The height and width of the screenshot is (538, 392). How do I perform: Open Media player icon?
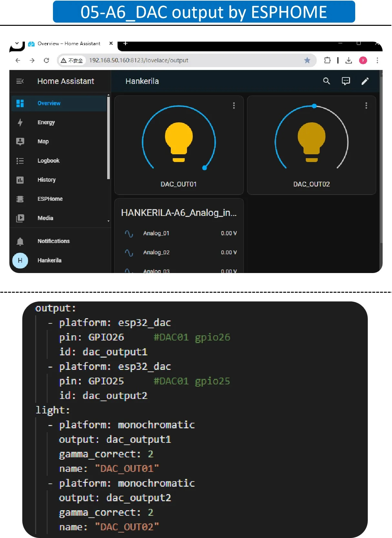pos(20,218)
